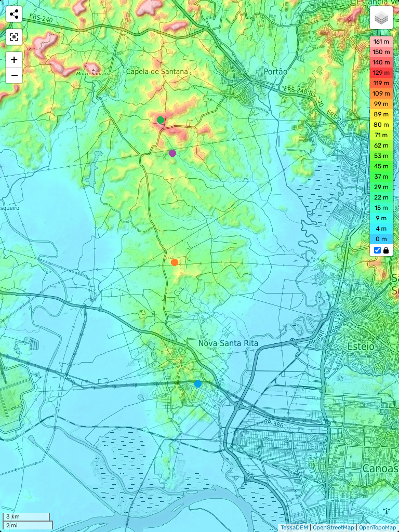Screen dimensions: 399x532
Task: Open the TessaDEM attribution link
Action: [x=294, y=527]
